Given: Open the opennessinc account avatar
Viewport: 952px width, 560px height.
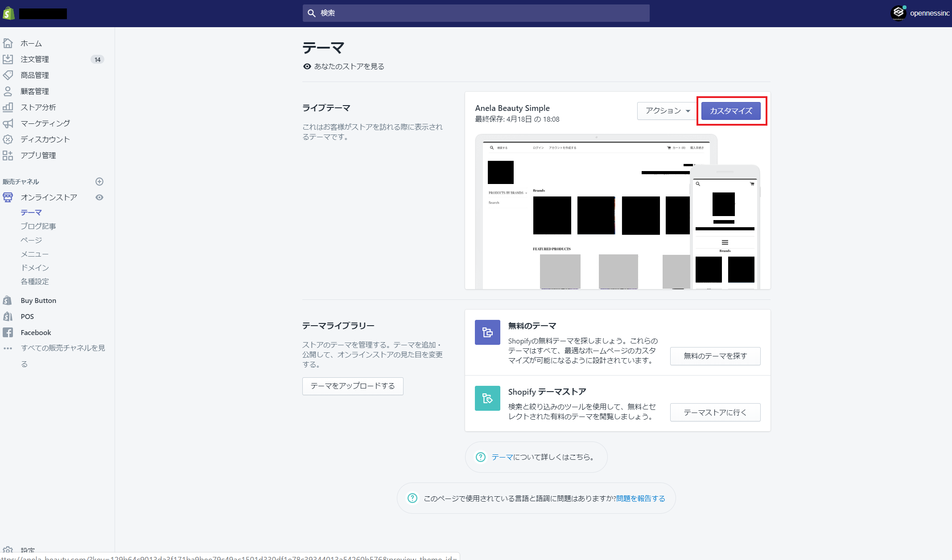Looking at the screenshot, I should pos(898,13).
